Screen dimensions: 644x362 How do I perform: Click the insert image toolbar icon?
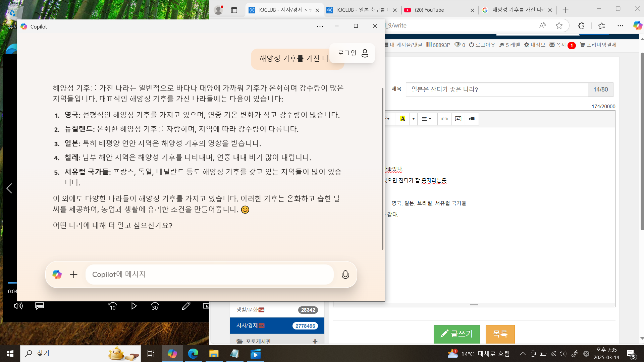(458, 119)
